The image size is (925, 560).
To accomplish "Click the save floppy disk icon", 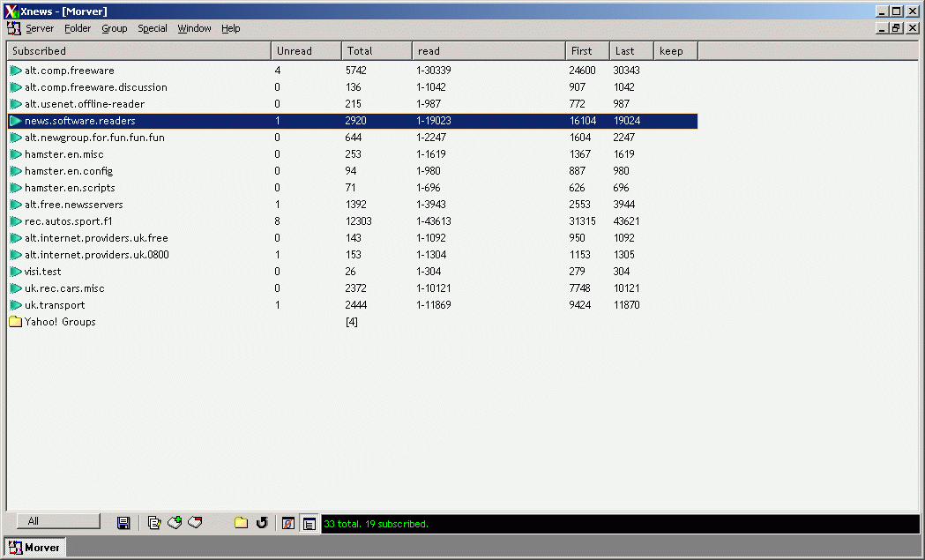I will (x=123, y=523).
